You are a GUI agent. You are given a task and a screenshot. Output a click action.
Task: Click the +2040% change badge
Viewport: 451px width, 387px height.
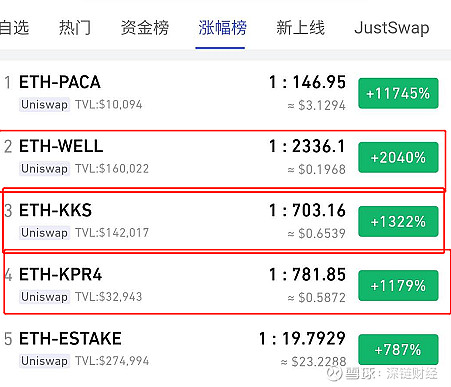coord(398,157)
